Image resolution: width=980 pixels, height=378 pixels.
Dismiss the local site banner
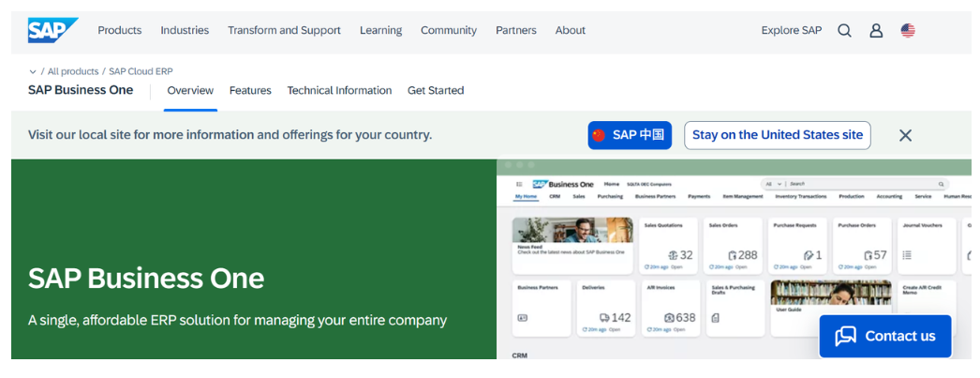(905, 135)
